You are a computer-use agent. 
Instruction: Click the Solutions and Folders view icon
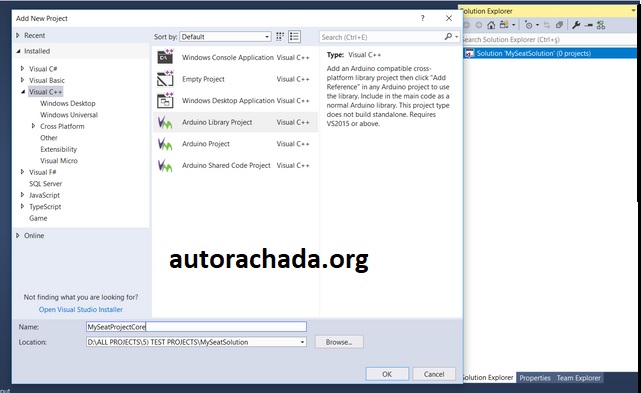pos(504,25)
